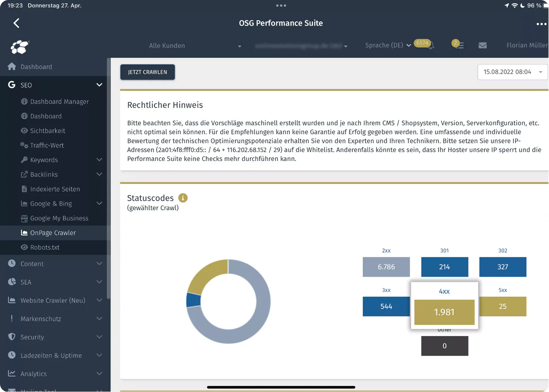This screenshot has height=392, width=549.
Task: Select the other status tile 0
Action: (444, 346)
